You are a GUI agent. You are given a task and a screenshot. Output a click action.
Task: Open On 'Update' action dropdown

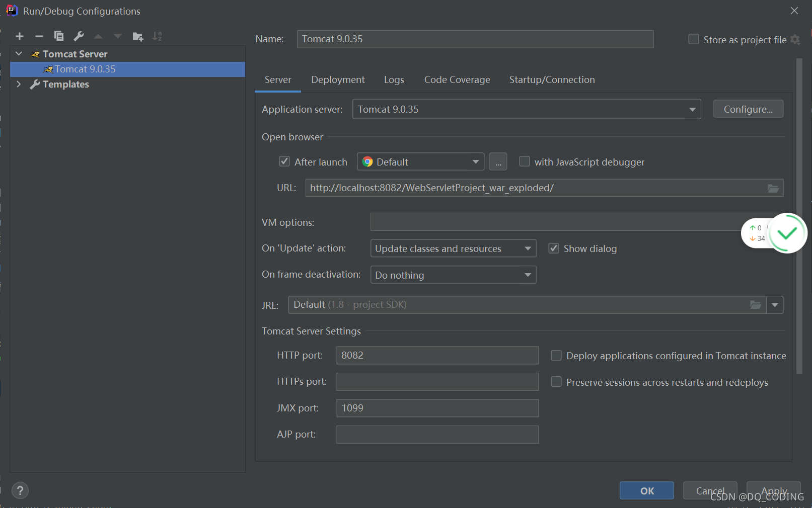[453, 248]
